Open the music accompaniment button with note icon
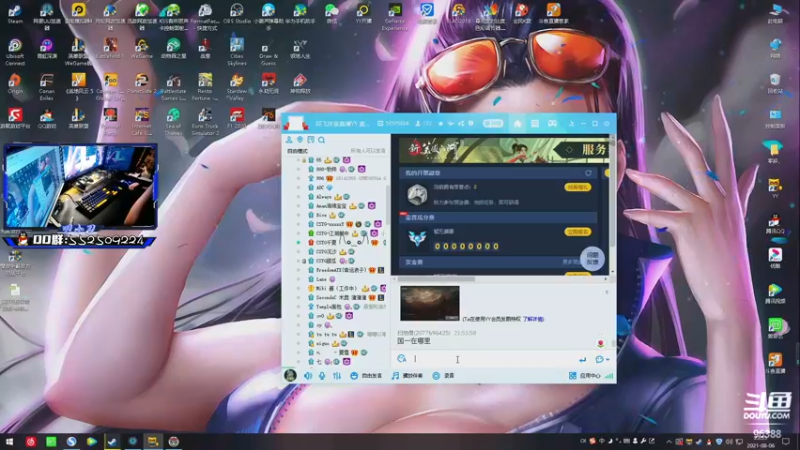Image resolution: width=800 pixels, height=450 pixels. 407,376
